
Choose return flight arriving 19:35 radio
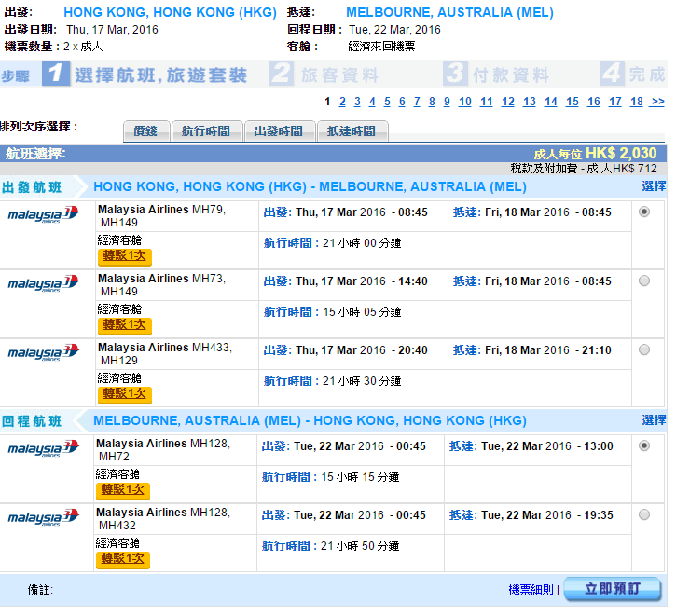[x=644, y=514]
